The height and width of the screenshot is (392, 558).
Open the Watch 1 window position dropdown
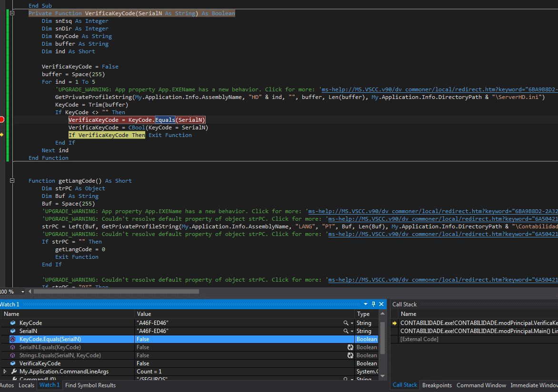pyautogui.click(x=366, y=304)
